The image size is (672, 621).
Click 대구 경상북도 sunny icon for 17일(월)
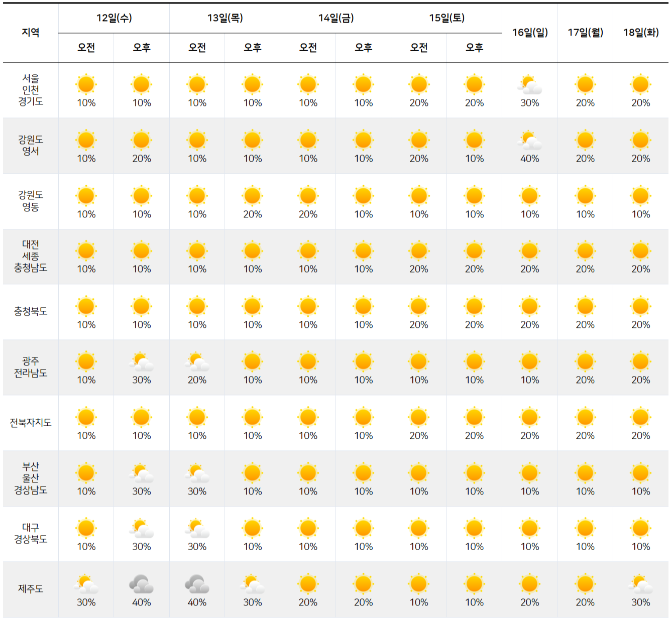pos(585,528)
